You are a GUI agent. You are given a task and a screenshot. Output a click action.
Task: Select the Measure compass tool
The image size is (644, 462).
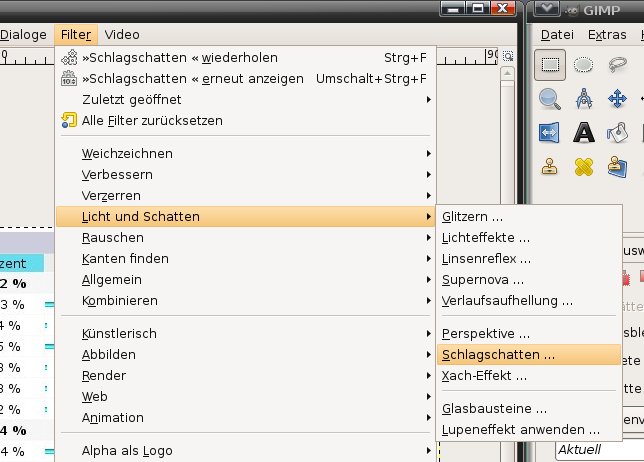[x=583, y=99]
